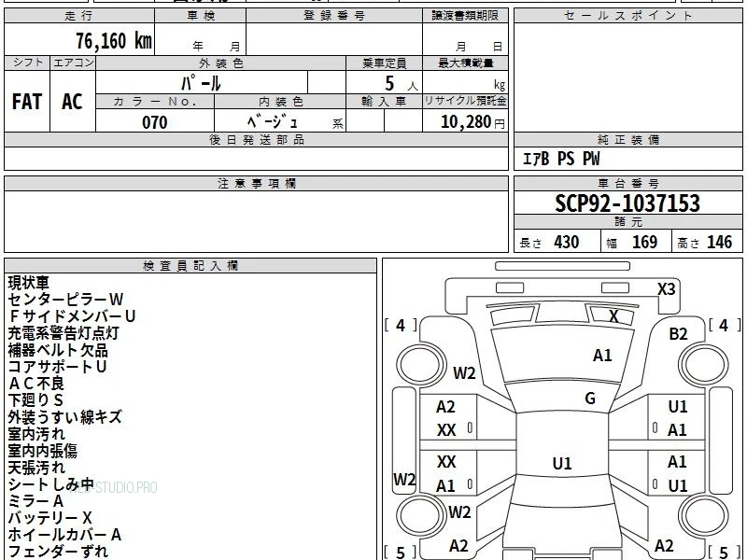Select the note 外装うすい線キズ

tap(64, 417)
